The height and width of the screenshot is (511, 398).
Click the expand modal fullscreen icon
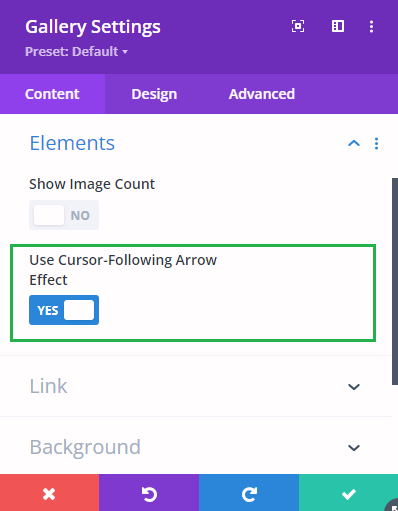[x=298, y=26]
